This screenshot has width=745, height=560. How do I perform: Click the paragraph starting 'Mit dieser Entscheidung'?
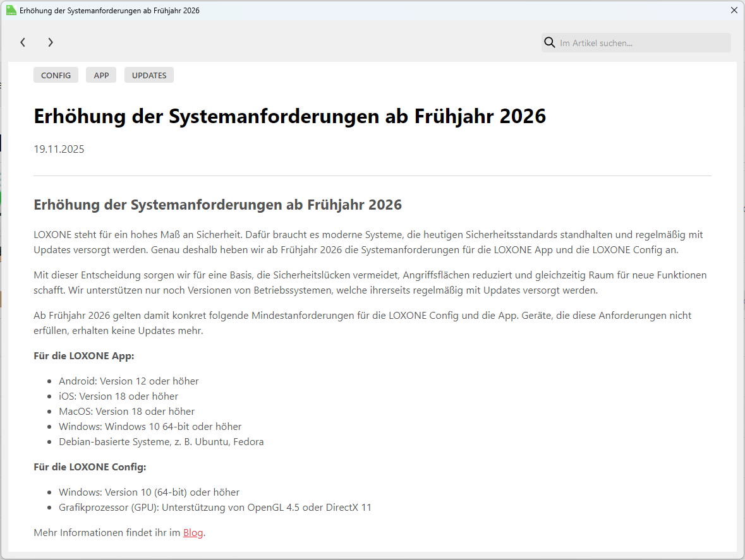coord(370,282)
